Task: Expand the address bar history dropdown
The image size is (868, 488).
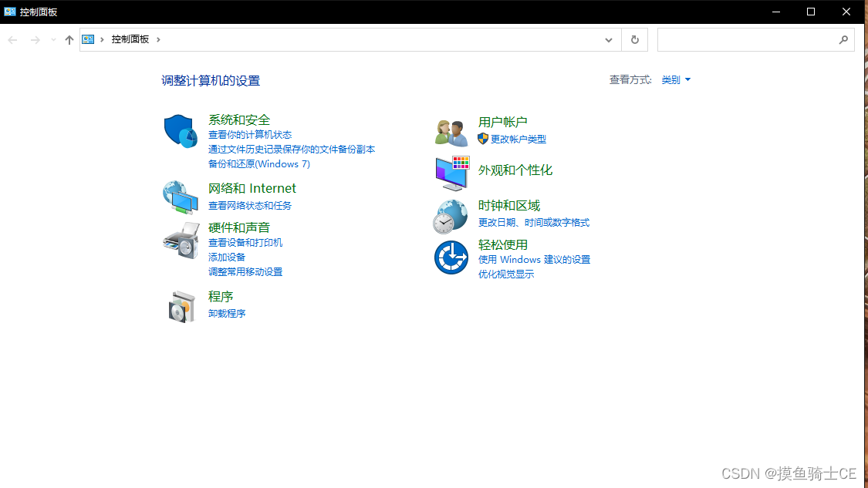Action: 609,40
